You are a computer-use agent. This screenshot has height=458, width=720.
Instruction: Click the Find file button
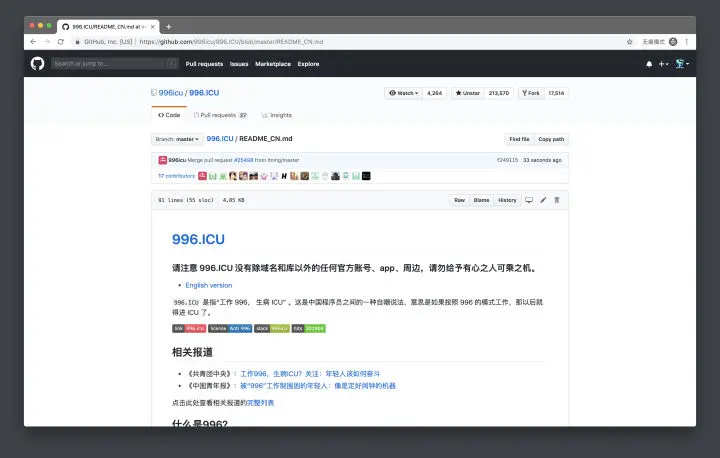click(519, 139)
